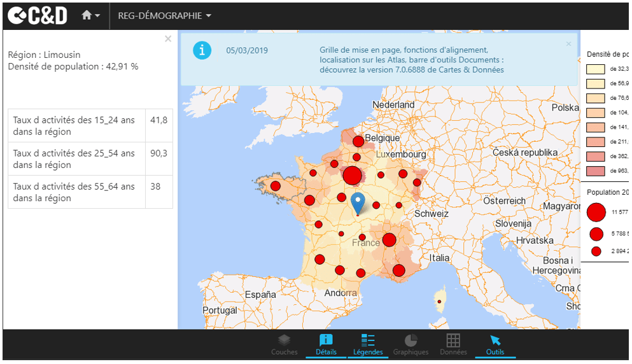Open the Couches layers panel
Viewport: 632px width, 364px height.
[284, 344]
